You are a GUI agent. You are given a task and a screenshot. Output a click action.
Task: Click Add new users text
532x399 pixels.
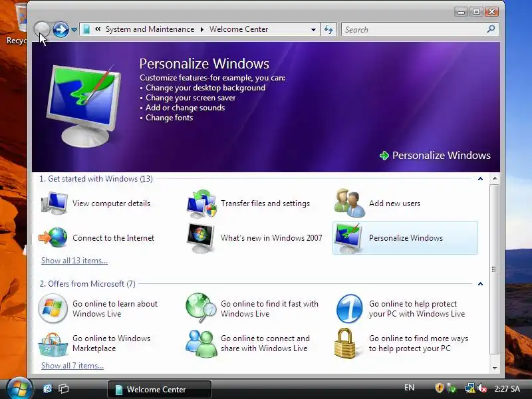[x=394, y=203]
